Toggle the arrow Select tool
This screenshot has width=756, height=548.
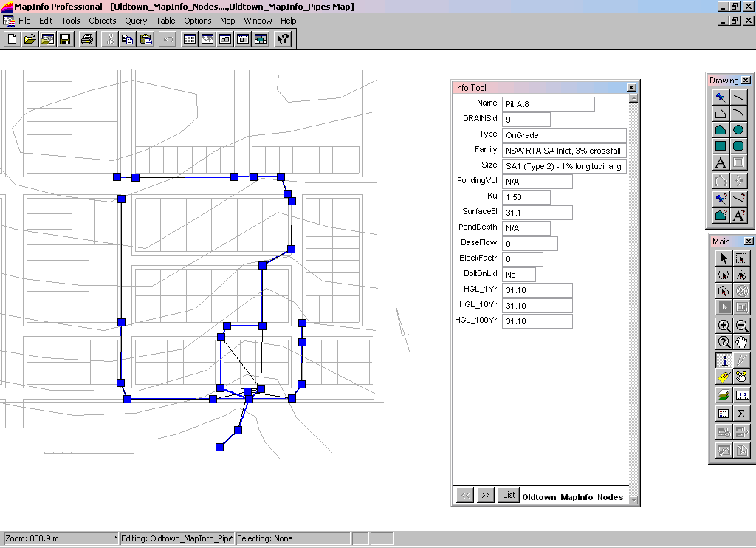tap(724, 258)
